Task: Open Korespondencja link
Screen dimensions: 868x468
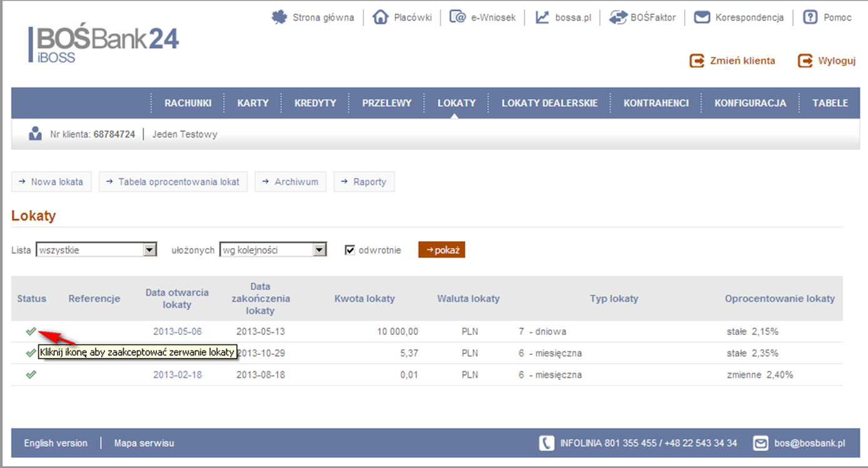Action: [x=749, y=17]
